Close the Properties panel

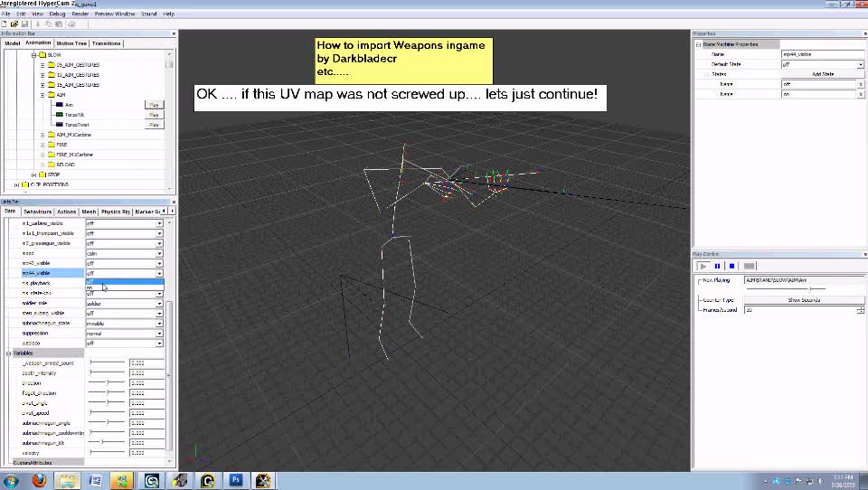865,33
